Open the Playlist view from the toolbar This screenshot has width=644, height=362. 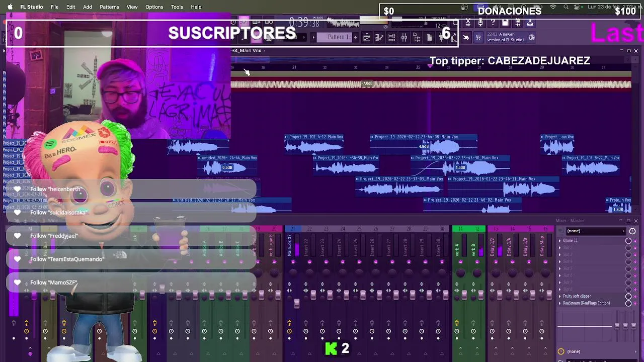click(x=367, y=37)
